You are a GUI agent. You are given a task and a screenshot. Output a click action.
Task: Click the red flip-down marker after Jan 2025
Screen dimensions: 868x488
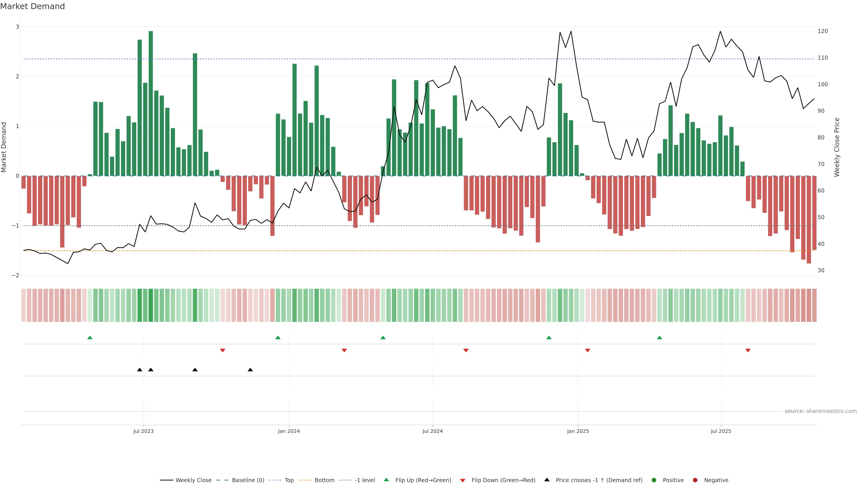(x=588, y=351)
